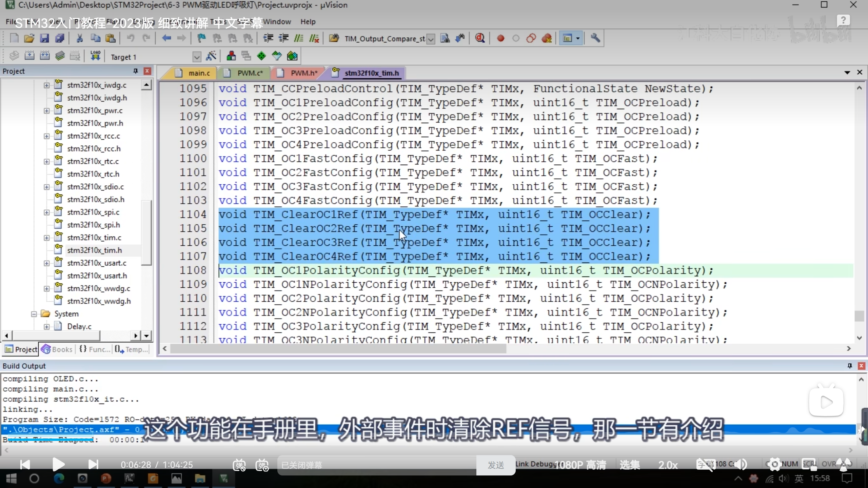Screen dimensions: 868x488
Task: Click the video play button
Action: coord(58,465)
